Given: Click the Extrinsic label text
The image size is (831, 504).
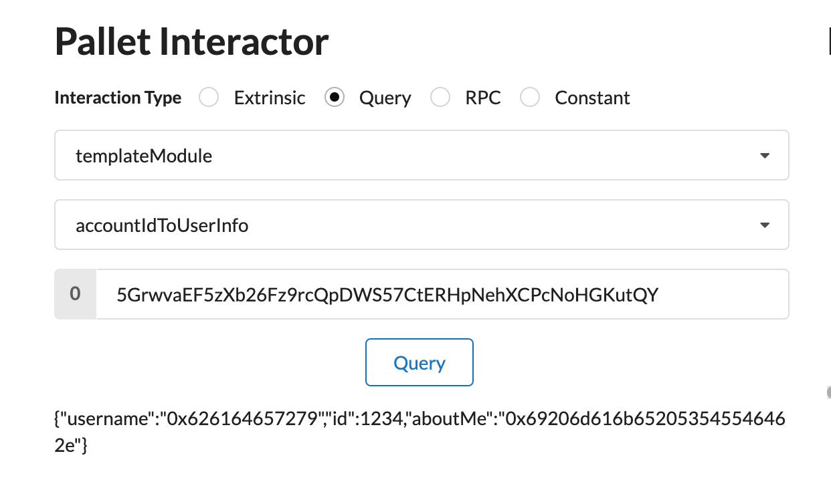Looking at the screenshot, I should pos(270,98).
